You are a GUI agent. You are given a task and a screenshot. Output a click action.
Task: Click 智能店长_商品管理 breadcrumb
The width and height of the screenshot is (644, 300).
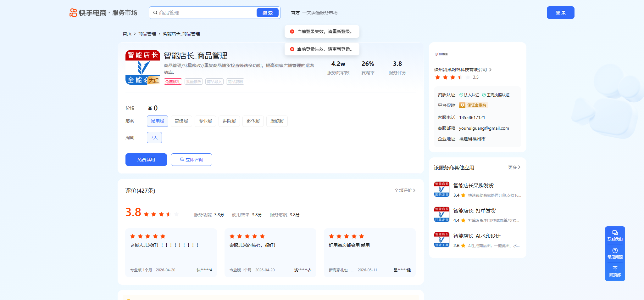181,34
